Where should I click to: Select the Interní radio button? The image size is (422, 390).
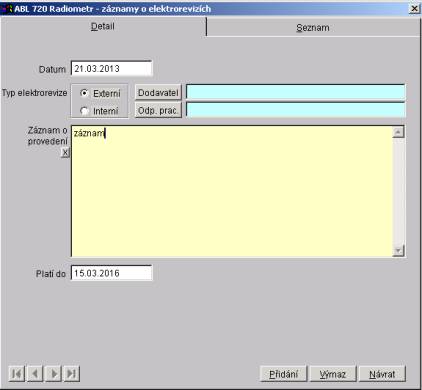(x=84, y=111)
